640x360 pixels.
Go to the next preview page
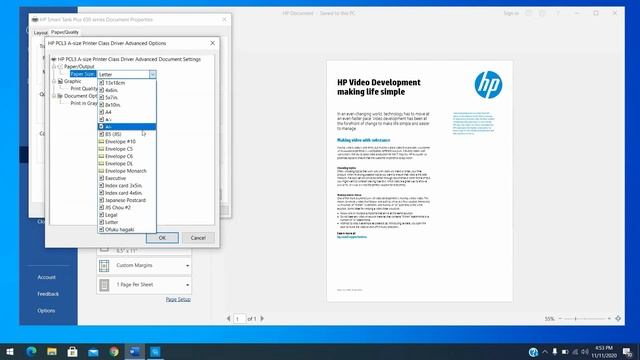pyautogui.click(x=262, y=318)
